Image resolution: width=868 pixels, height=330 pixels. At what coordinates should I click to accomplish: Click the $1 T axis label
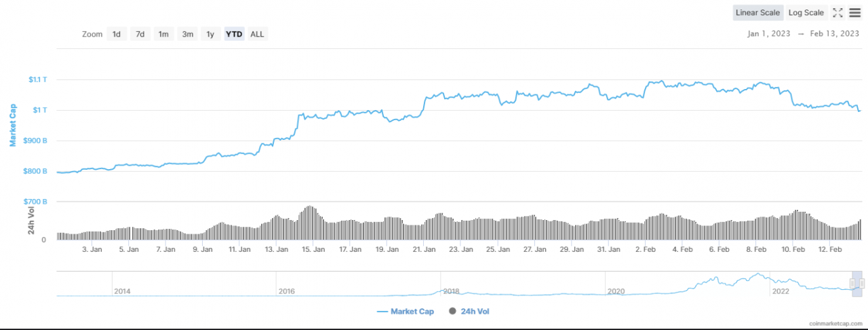39,110
